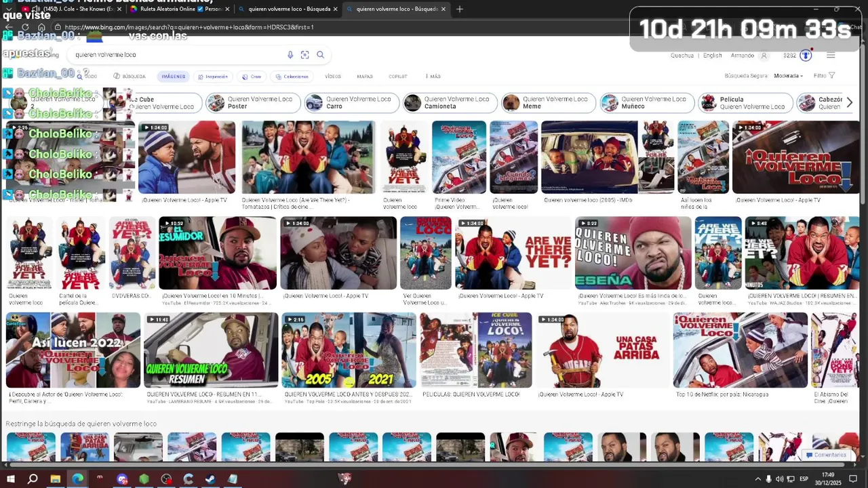The height and width of the screenshot is (488, 868).
Task: Open the 2005 vs 2021 antes y después thumbnail
Action: 349,350
